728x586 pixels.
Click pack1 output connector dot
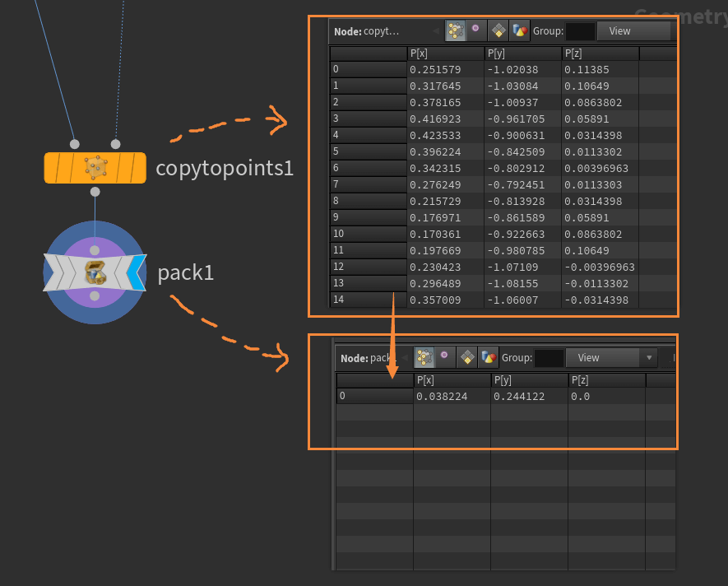point(95,296)
